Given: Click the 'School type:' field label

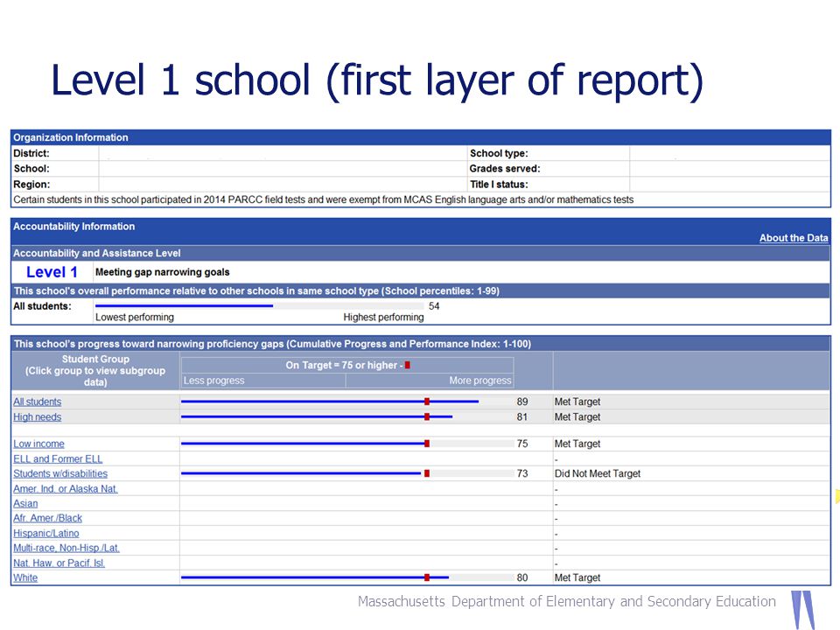Looking at the screenshot, I should (x=499, y=153).
